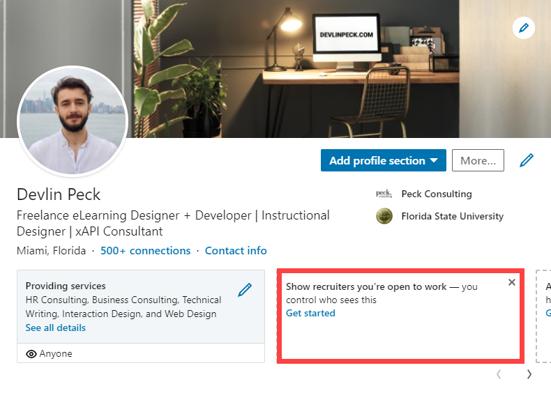Click the Peck Consulting company name
The image size is (551, 400).
436,194
